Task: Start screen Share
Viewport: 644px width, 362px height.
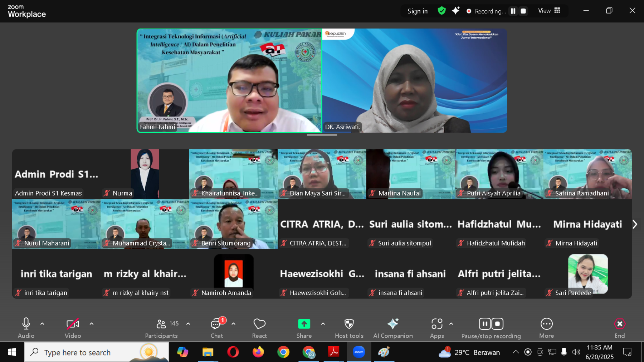Action: (x=304, y=327)
